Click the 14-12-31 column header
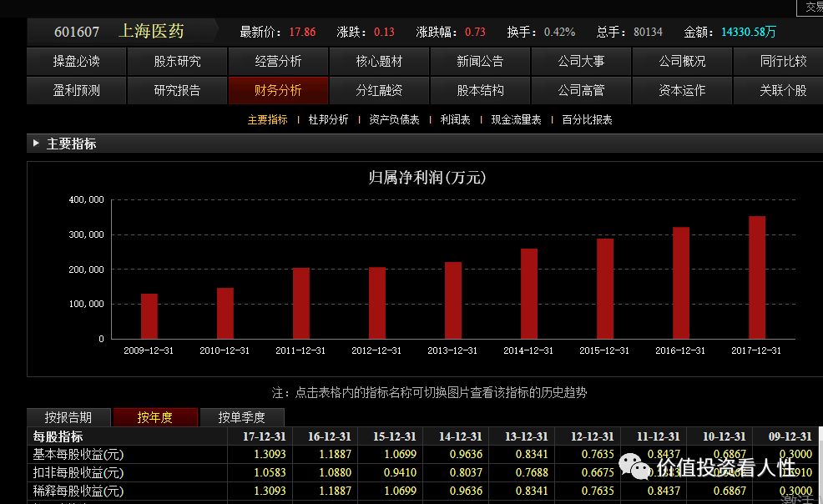The width and height of the screenshot is (823, 504). (460, 436)
